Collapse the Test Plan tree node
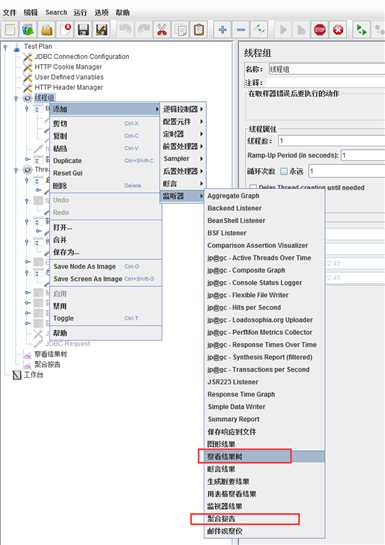This screenshot has height=545, width=385. click(5, 47)
